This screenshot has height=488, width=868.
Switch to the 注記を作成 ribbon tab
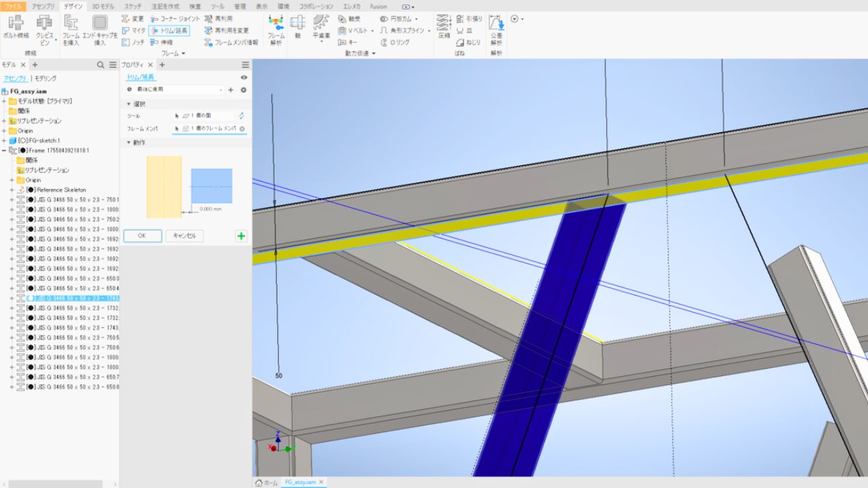click(165, 6)
